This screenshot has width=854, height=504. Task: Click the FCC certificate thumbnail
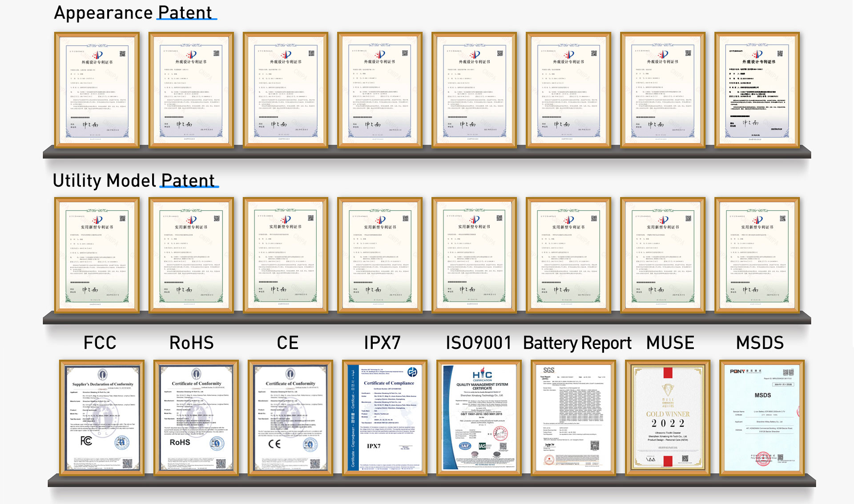coord(102,418)
